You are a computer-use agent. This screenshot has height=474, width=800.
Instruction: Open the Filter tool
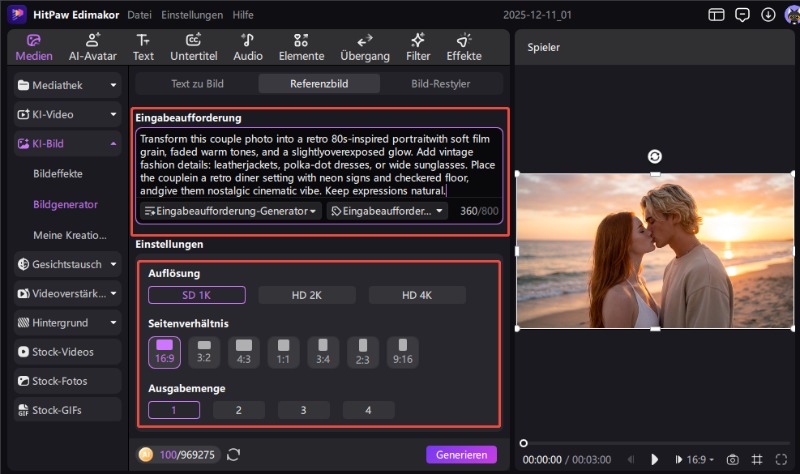tap(418, 47)
